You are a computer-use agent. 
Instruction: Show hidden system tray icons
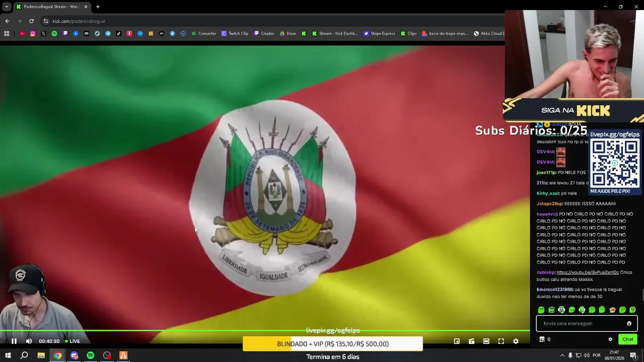[x=562, y=355]
